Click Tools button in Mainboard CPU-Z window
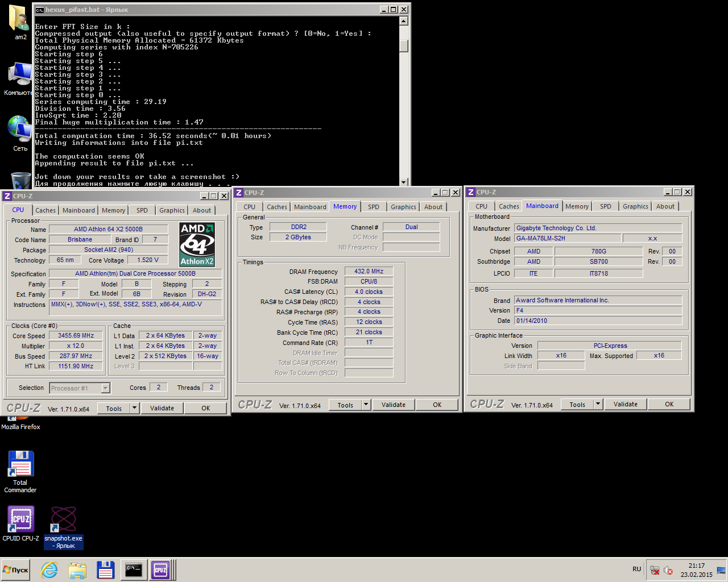728x582 pixels. (x=577, y=404)
